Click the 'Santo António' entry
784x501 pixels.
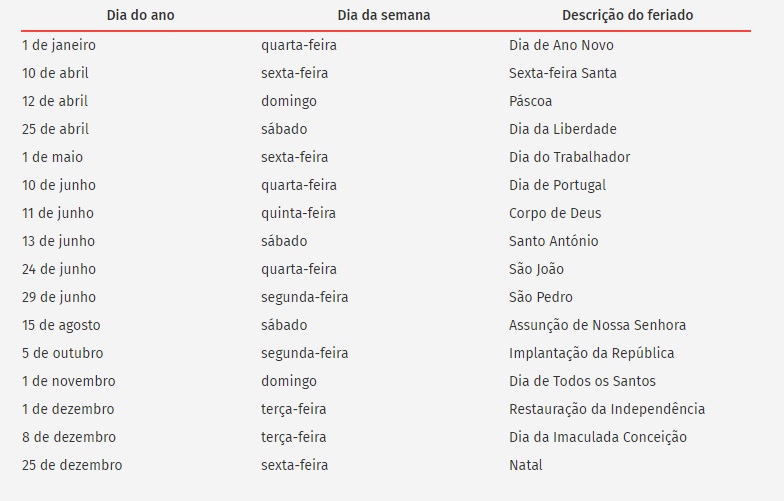554,241
